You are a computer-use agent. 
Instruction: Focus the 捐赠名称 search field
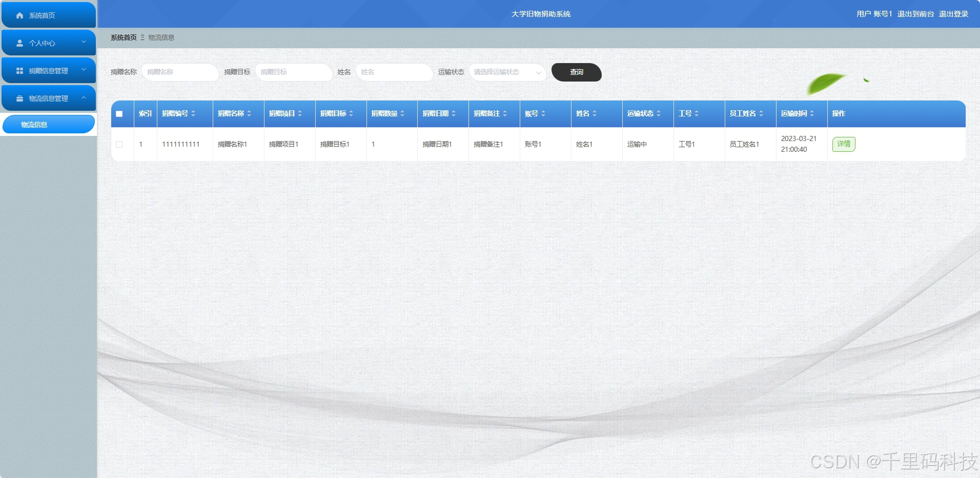click(180, 72)
